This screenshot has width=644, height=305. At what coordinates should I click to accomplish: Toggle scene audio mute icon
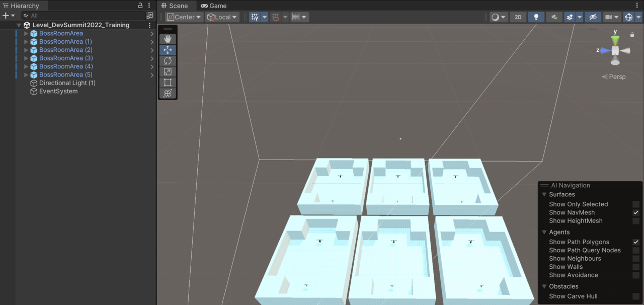[x=554, y=17]
